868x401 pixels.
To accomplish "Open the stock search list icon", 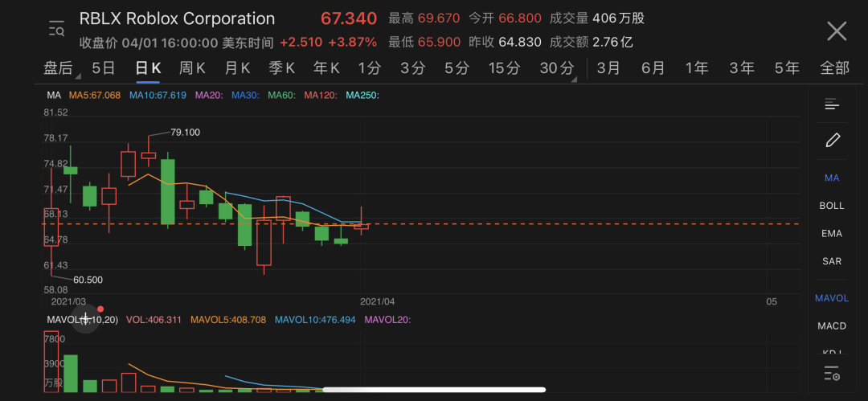I will (56, 29).
